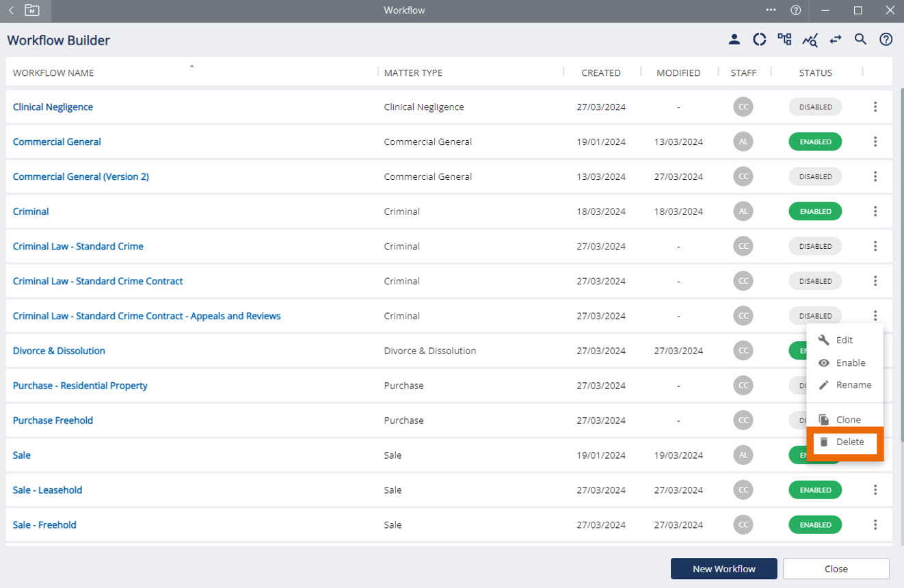This screenshot has height=588, width=904.
Task: Click the CC staff avatar for Sale - Freehold
Action: pos(743,524)
